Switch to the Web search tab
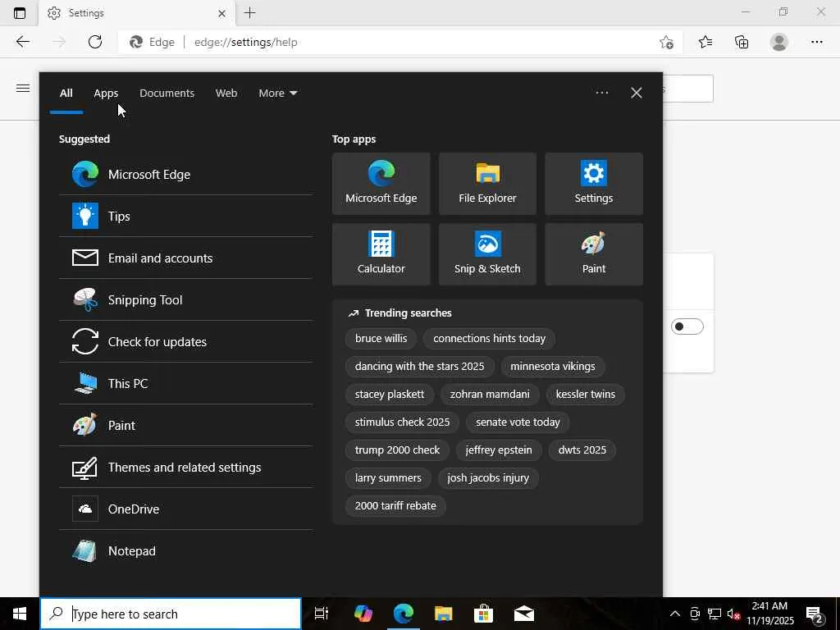Image resolution: width=840 pixels, height=630 pixels. tap(226, 94)
